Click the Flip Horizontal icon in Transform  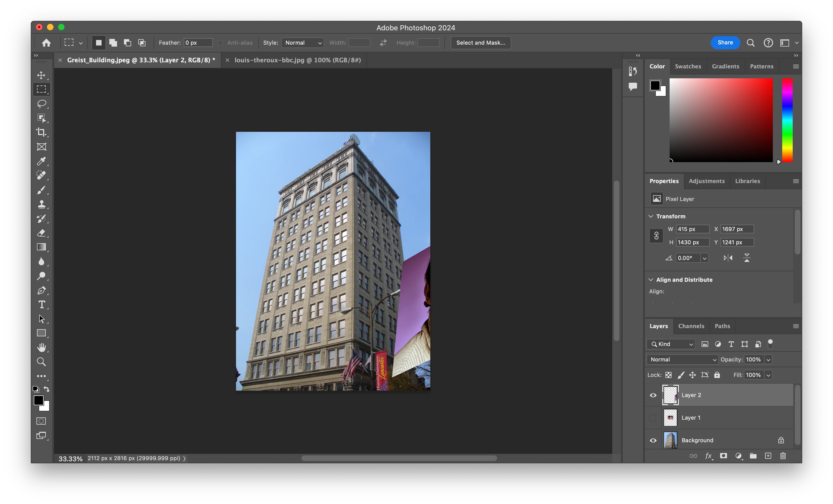(x=728, y=258)
